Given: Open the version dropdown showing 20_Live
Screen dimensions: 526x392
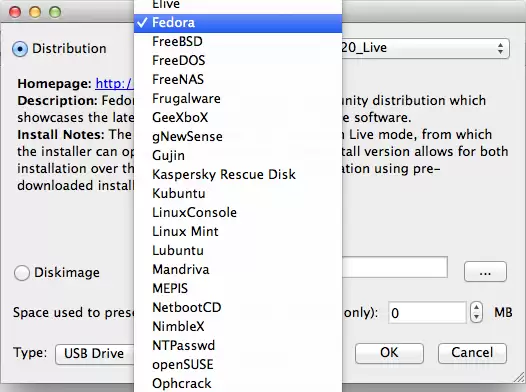Looking at the screenshot, I should [x=426, y=48].
